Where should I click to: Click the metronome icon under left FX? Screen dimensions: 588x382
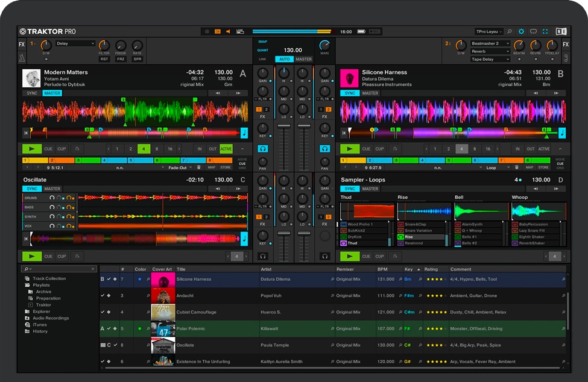[22, 58]
